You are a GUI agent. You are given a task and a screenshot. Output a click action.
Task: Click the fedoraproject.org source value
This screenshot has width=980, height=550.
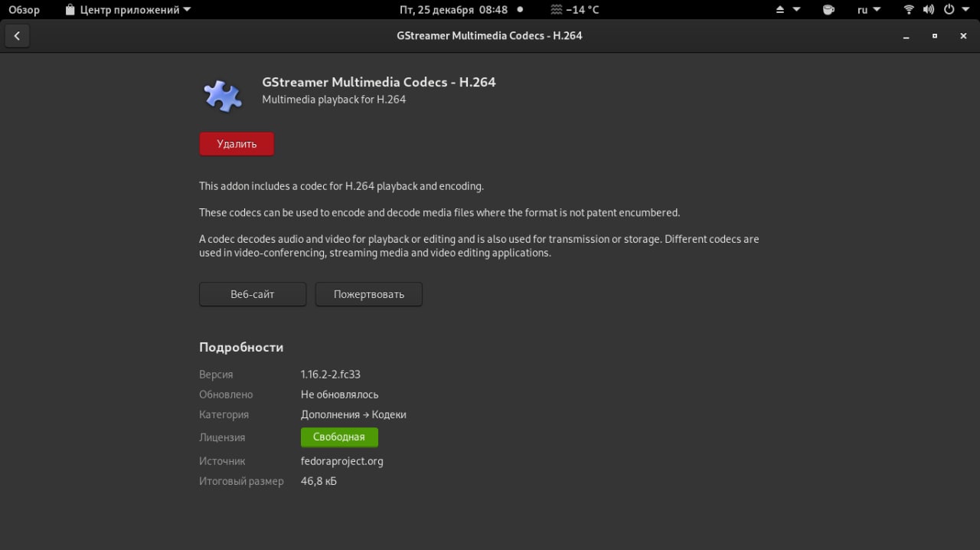(x=342, y=461)
